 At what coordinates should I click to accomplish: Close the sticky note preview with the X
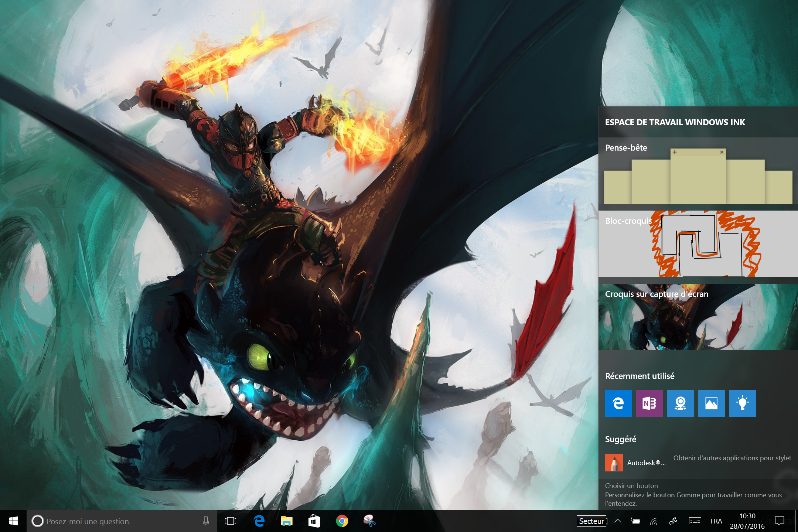pos(722,152)
